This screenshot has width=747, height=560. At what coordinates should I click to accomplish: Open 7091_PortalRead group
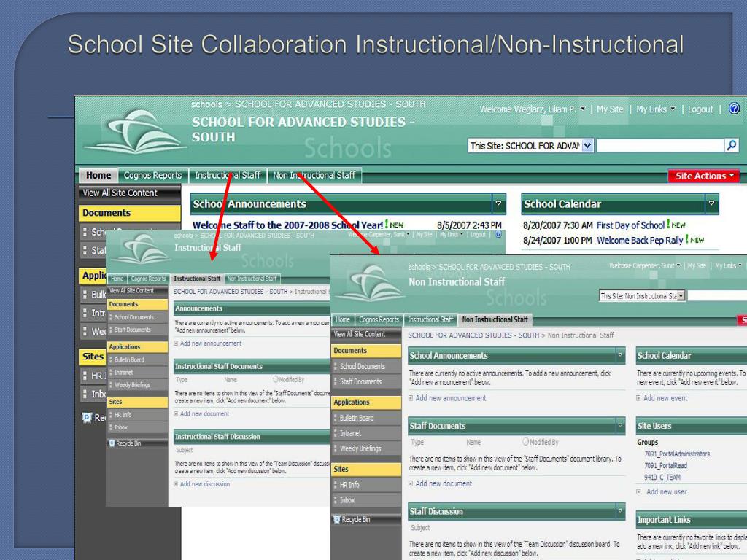click(x=665, y=466)
